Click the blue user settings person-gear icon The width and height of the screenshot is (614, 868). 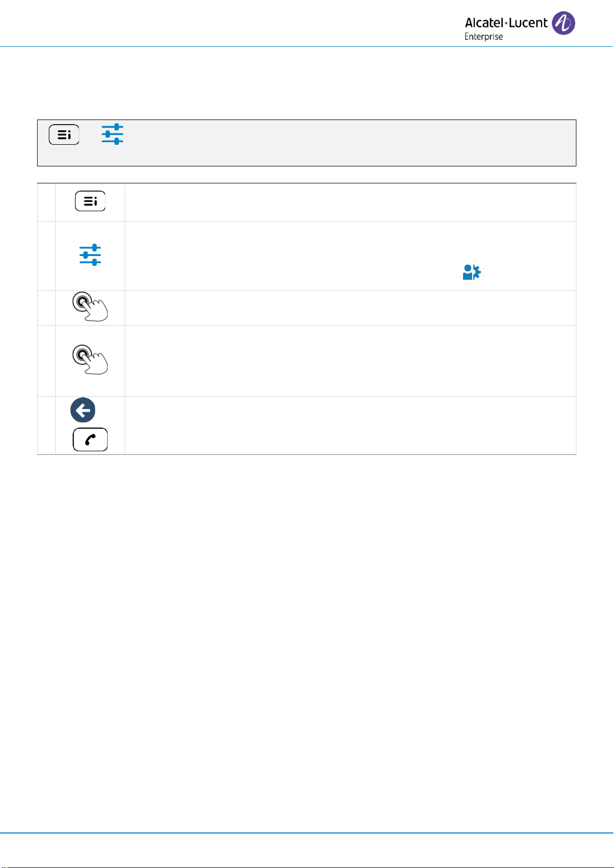pyautogui.click(x=472, y=273)
